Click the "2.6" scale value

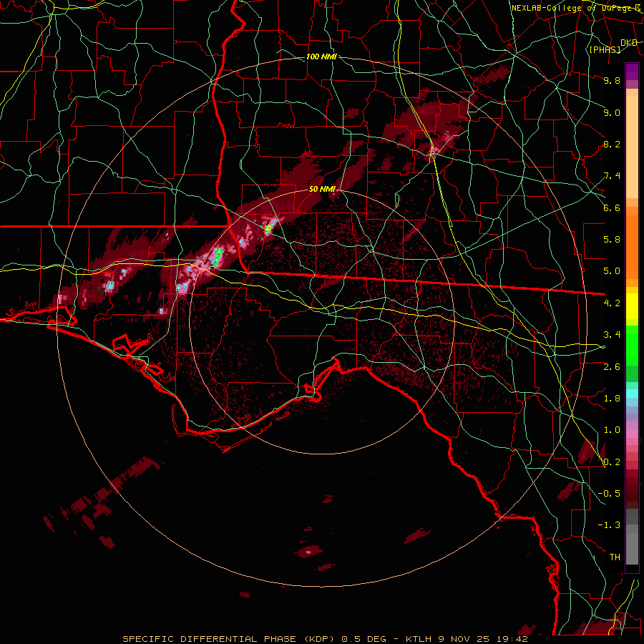pyautogui.click(x=612, y=367)
